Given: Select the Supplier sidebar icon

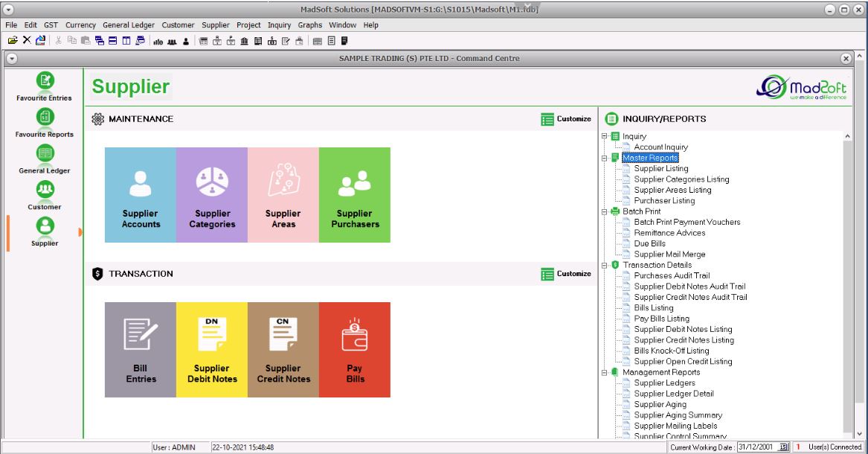Looking at the screenshot, I should click(45, 226).
